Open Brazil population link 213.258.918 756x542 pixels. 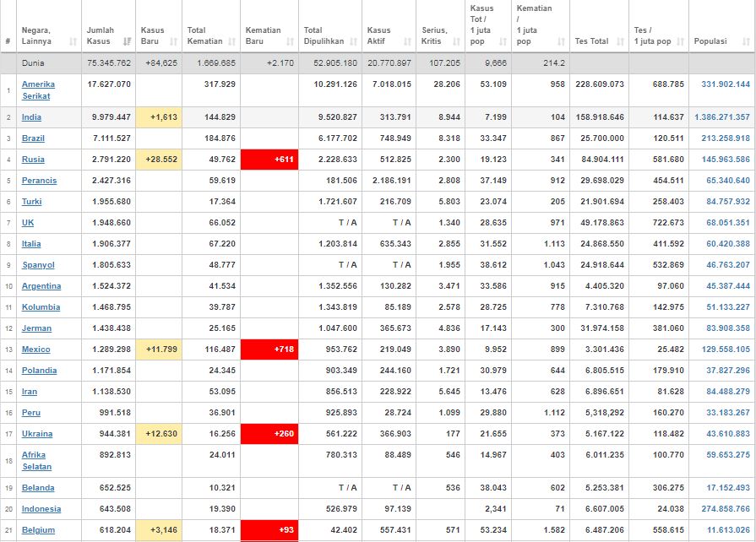tap(726, 138)
